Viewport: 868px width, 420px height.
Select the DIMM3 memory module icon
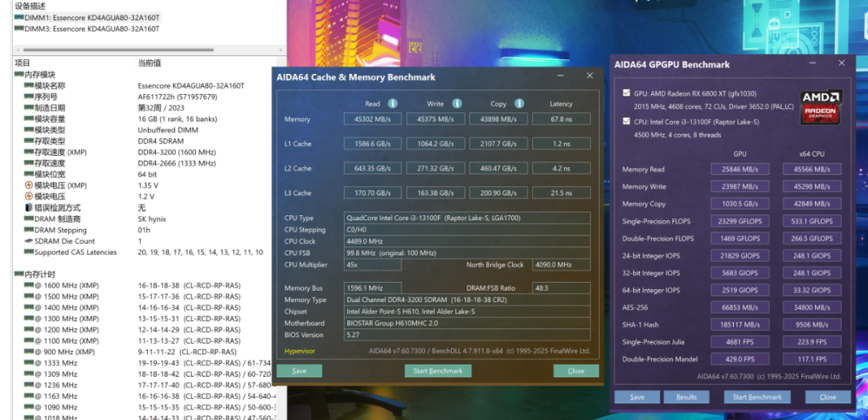click(18, 29)
